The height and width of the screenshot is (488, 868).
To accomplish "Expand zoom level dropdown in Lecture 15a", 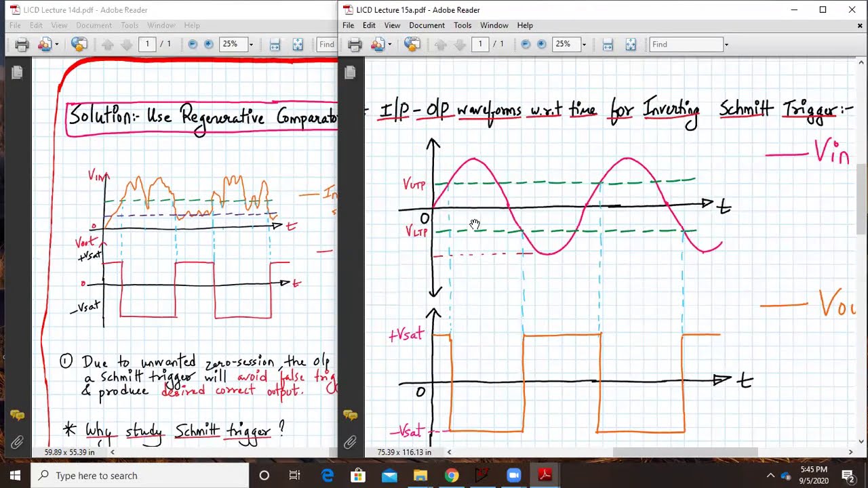I will click(x=584, y=45).
